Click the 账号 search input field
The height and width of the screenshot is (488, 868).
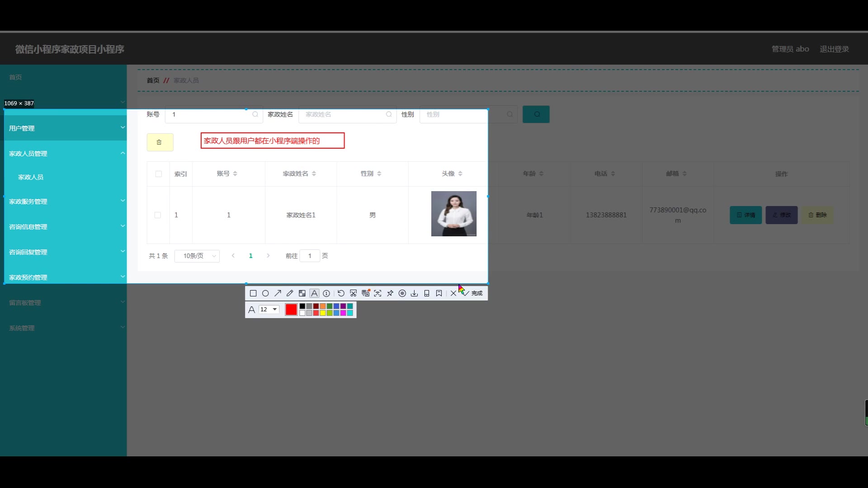pyautogui.click(x=214, y=114)
